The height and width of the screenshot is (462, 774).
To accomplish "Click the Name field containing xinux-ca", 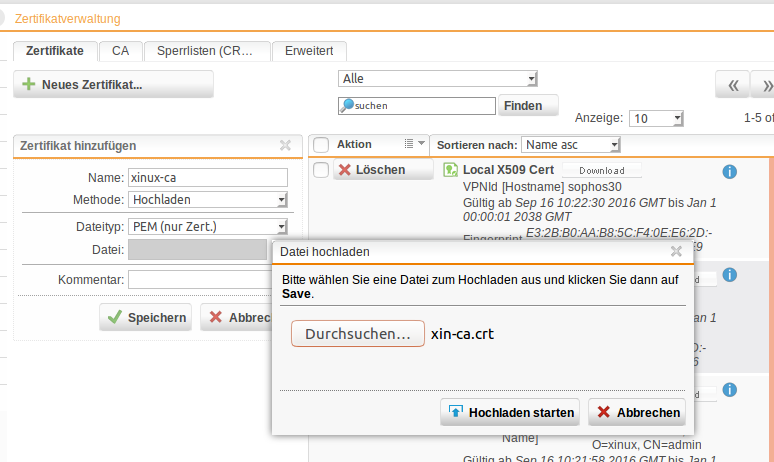I will point(208,178).
